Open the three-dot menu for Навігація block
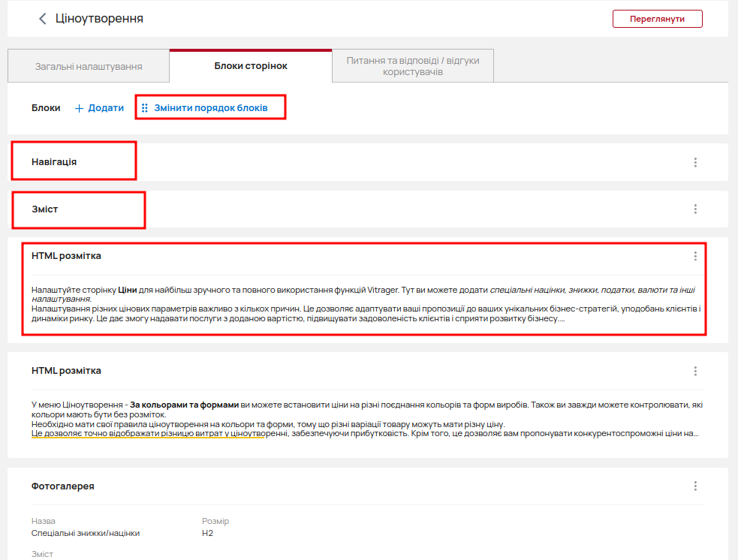 695,162
